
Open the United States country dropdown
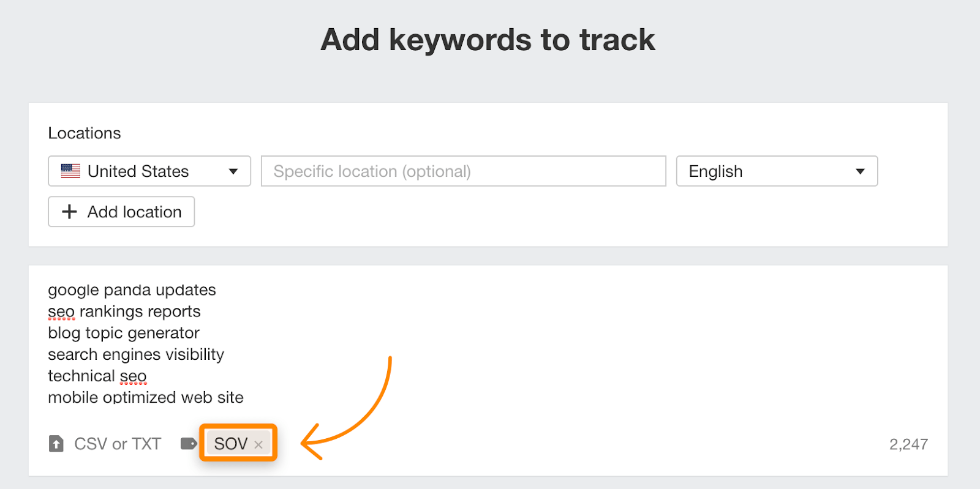[x=149, y=171]
